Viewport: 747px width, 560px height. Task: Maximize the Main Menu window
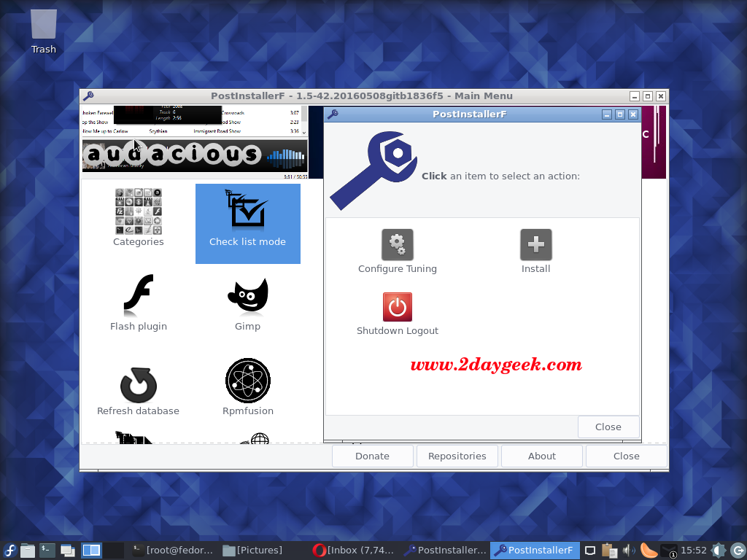pyautogui.click(x=648, y=96)
